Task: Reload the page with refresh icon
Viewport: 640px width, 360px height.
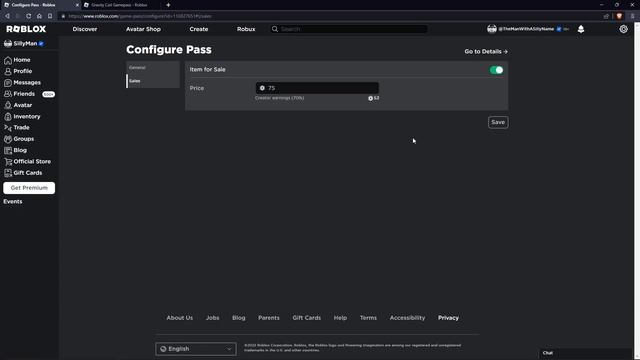Action: point(29,16)
